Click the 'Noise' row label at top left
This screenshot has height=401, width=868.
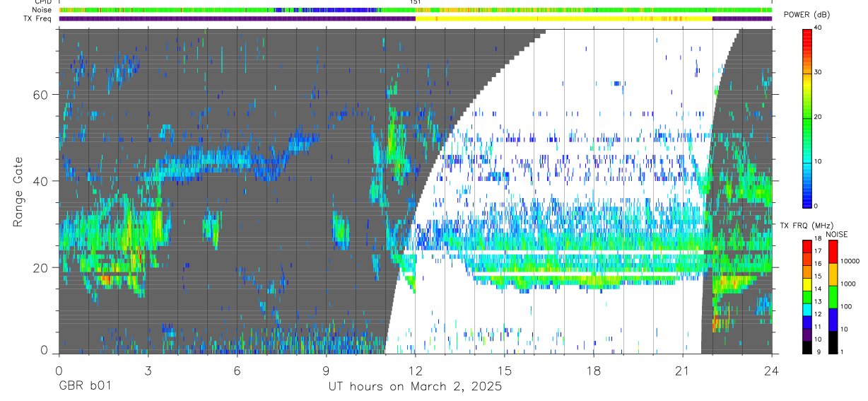(40, 11)
